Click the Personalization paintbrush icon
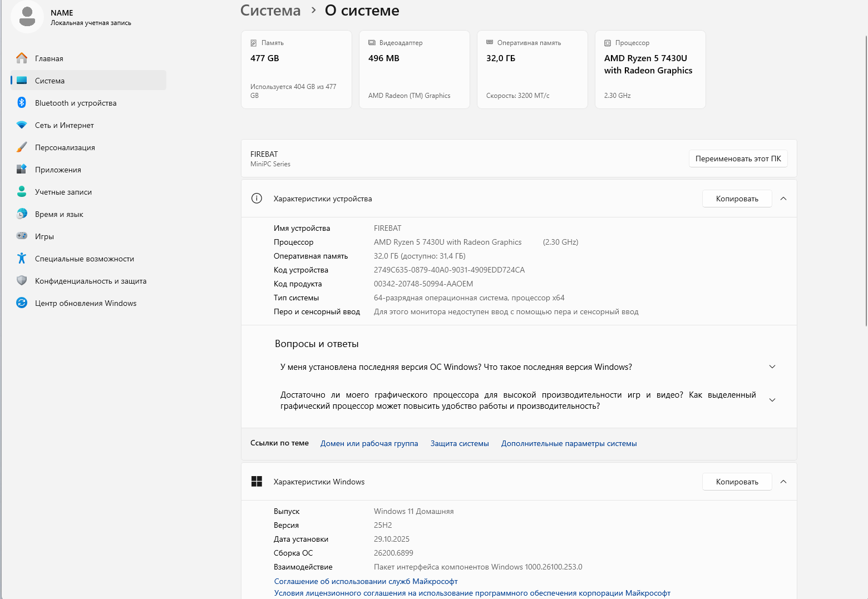868x599 pixels. coord(22,147)
